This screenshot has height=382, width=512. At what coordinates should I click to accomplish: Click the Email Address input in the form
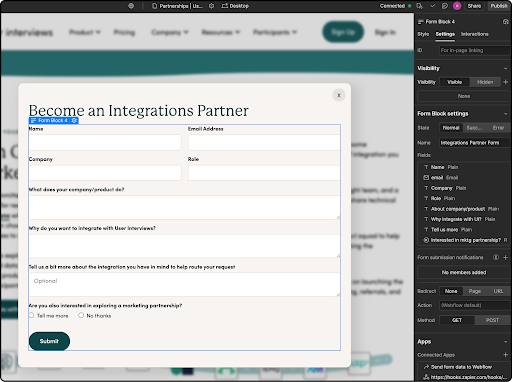pyautogui.click(x=264, y=142)
